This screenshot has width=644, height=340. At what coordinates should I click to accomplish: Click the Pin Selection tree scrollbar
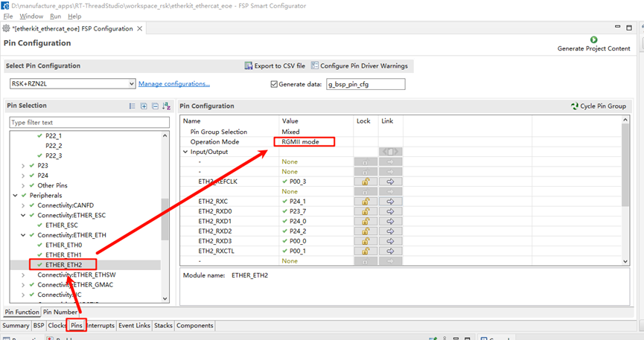point(165,219)
